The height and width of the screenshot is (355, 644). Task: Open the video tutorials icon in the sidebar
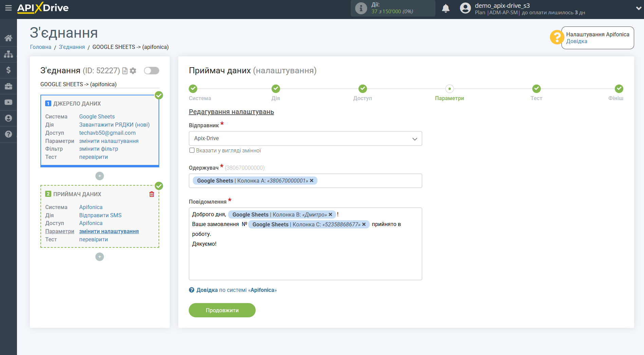point(8,102)
